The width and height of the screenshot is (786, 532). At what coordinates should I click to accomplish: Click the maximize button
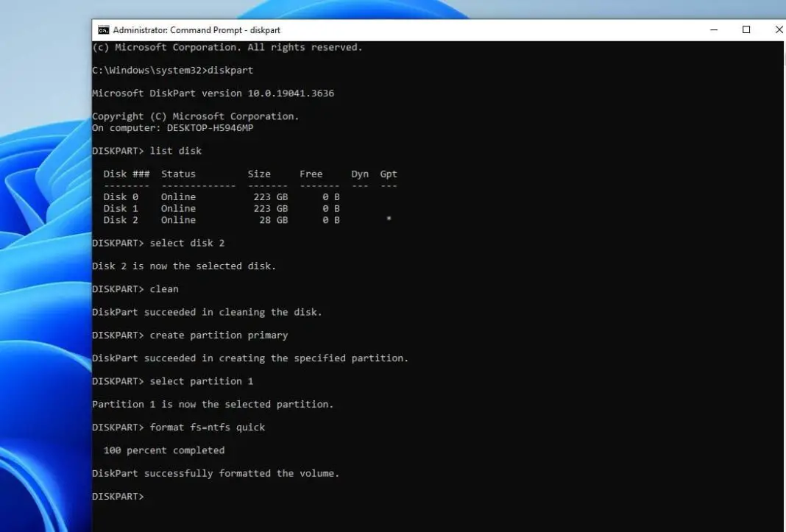click(x=746, y=29)
